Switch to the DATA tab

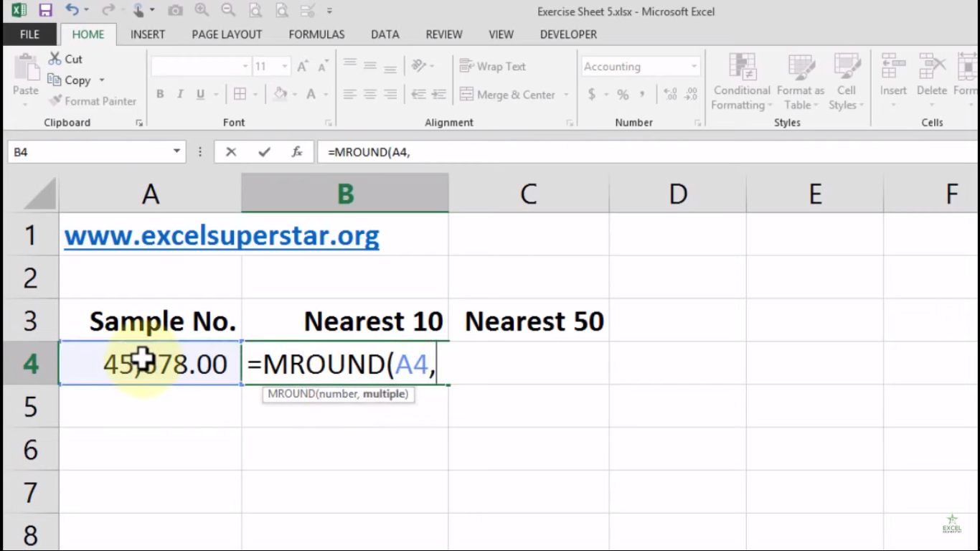click(385, 34)
